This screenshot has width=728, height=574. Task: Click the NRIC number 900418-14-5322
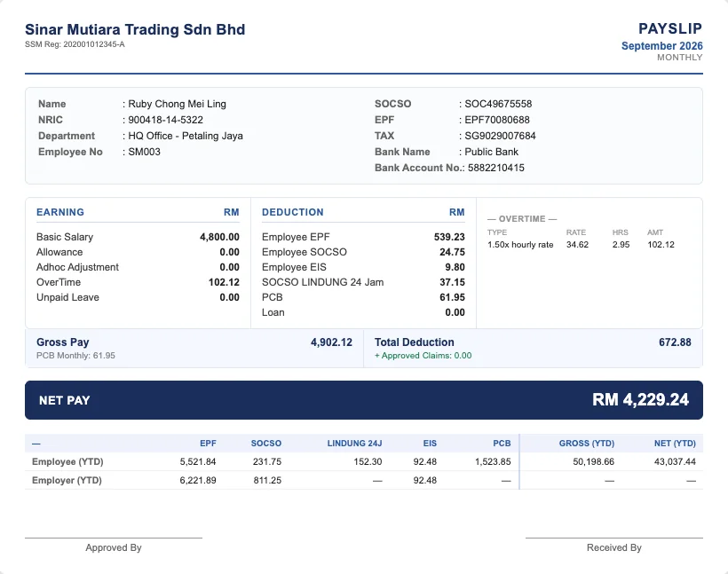[x=166, y=120]
